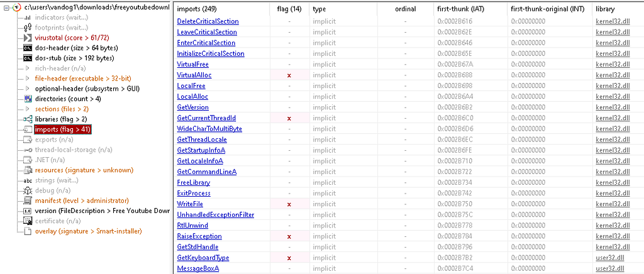Click IAT value 0x0002B750

click(454, 204)
